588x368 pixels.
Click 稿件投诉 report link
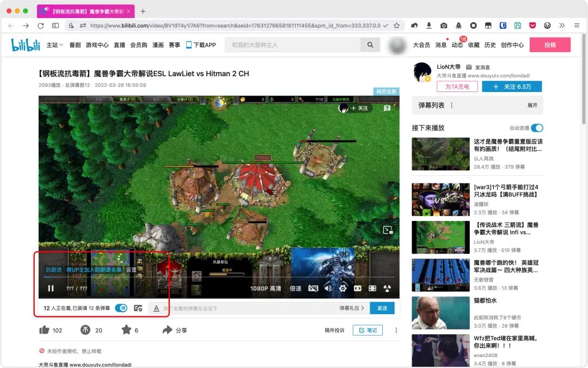(x=334, y=330)
